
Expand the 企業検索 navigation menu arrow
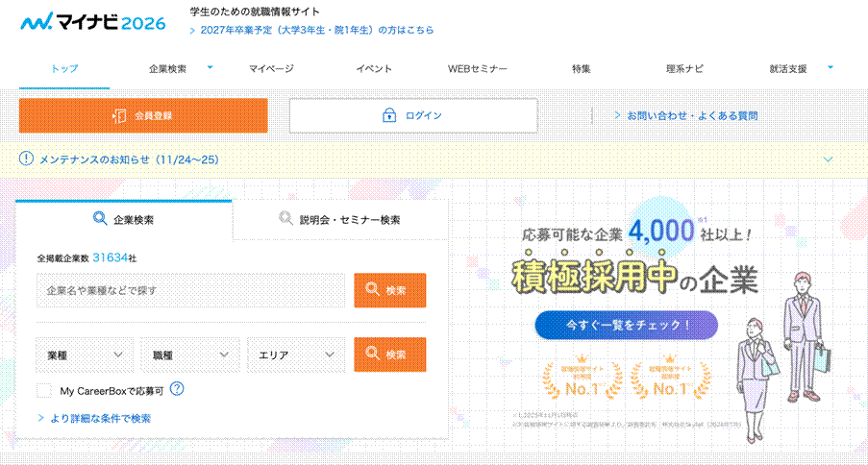[210, 67]
